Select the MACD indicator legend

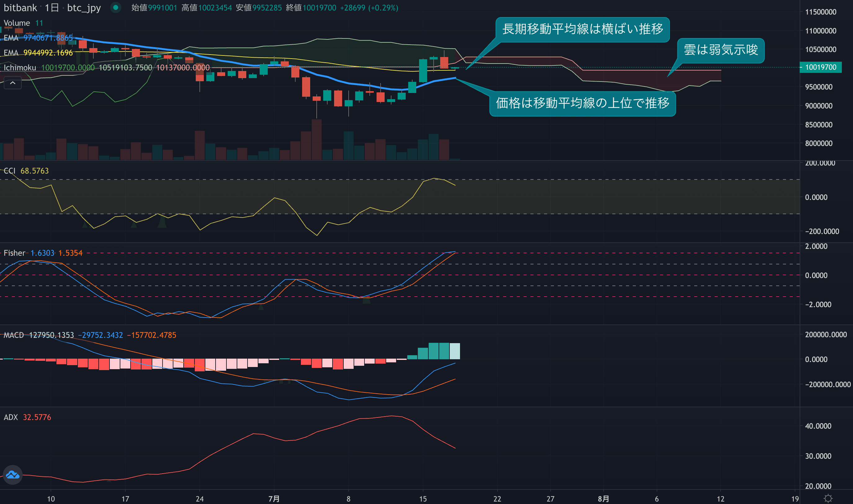click(x=14, y=335)
